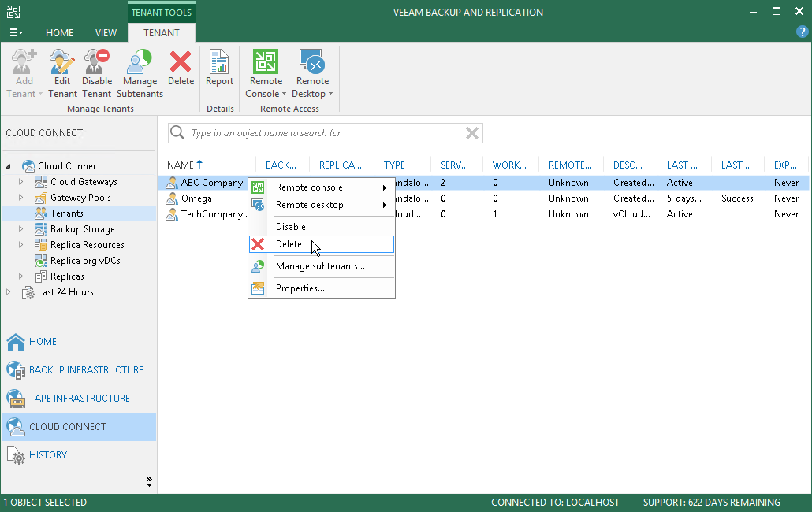Switch to the HOME ribbon tab
The height and width of the screenshot is (512, 812).
click(60, 32)
